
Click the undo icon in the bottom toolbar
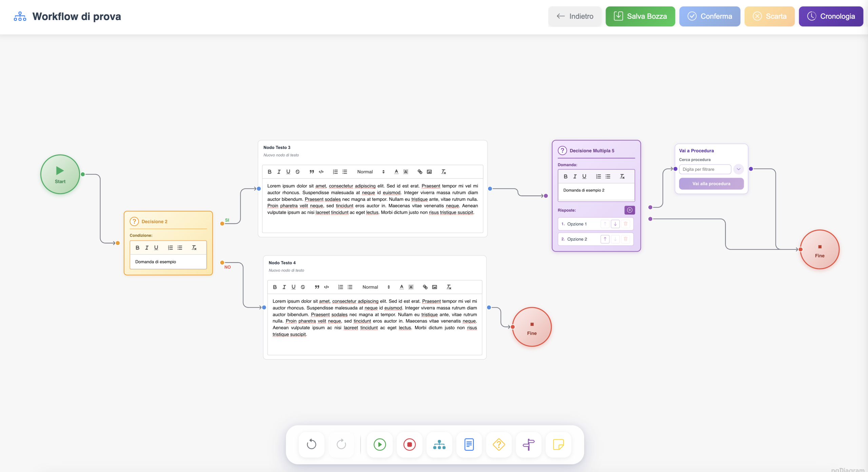[311, 445]
